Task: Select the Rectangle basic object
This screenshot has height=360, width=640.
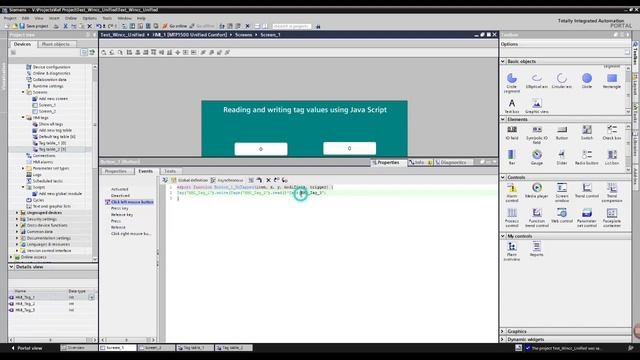Action: click(611, 81)
